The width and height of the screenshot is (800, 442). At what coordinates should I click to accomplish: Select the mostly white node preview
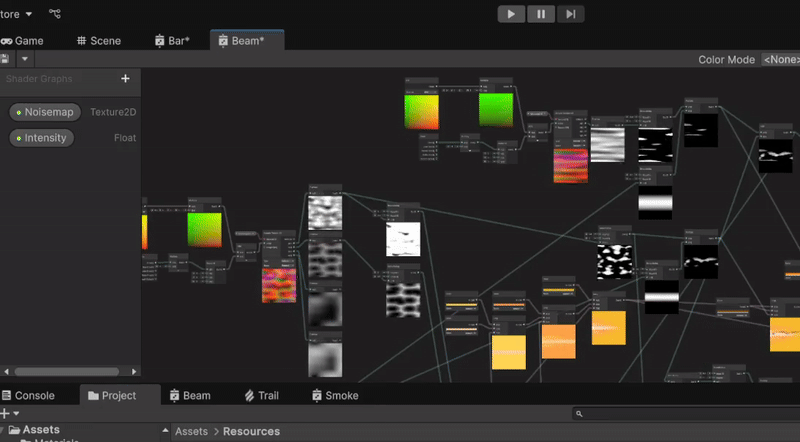(404, 239)
